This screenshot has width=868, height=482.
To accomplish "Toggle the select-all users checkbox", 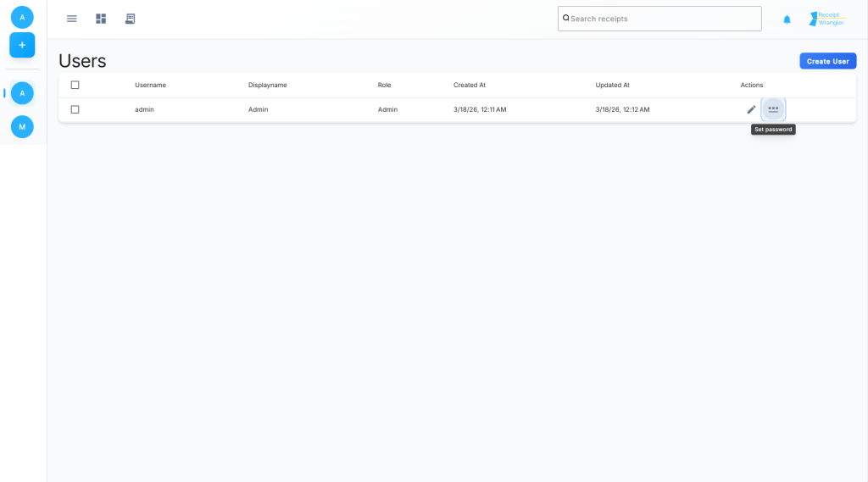I will pyautogui.click(x=75, y=85).
